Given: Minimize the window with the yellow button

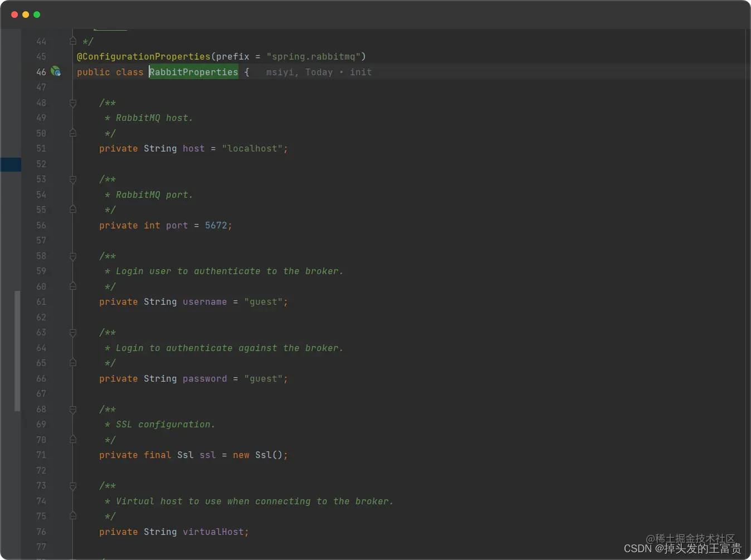Looking at the screenshot, I should pos(26,14).
